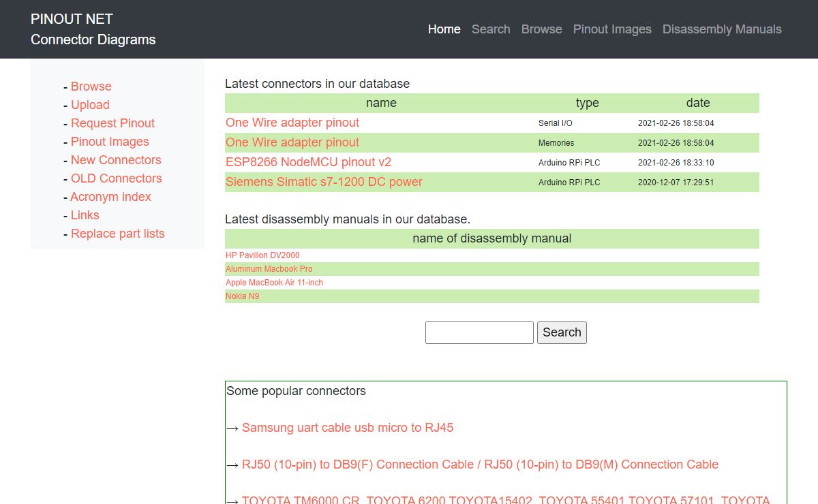
Task: Open Request Pinout sidebar link
Action: click(x=112, y=123)
